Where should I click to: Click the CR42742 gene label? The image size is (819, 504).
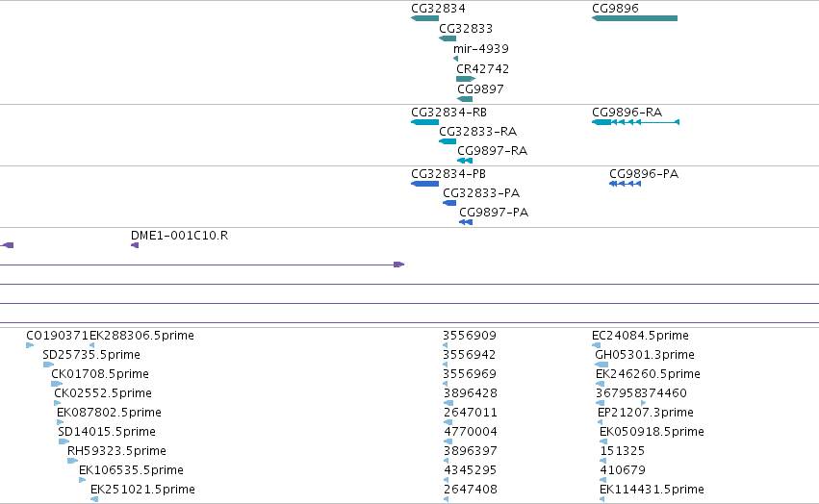pyautogui.click(x=482, y=69)
